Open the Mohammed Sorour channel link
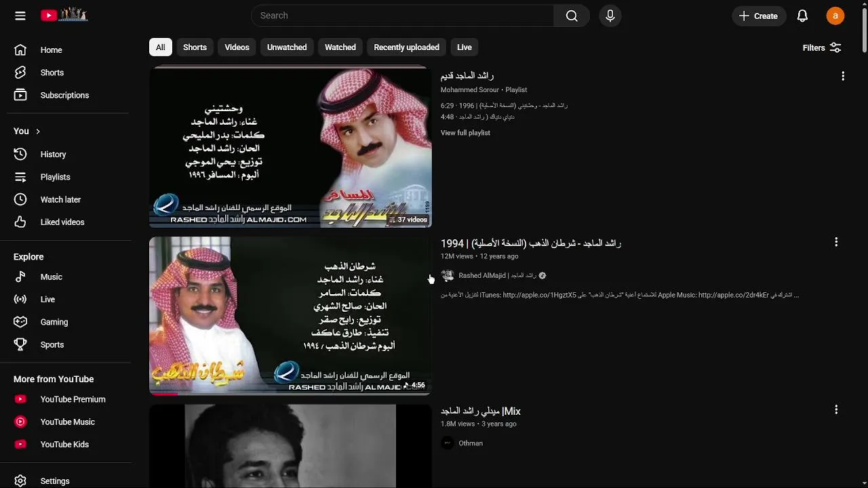The height and width of the screenshot is (488, 868). point(470,89)
